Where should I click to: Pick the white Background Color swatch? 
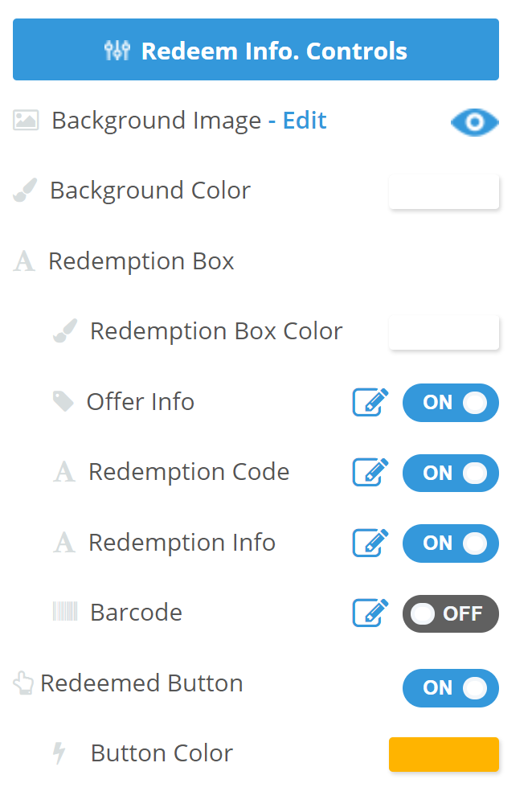click(x=444, y=192)
